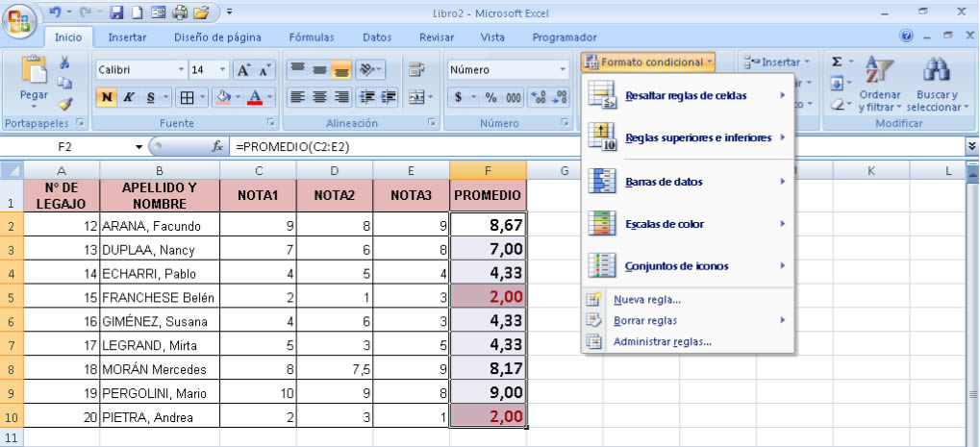Click Nueva regla... in the menu
The image size is (980, 447).
point(647,300)
